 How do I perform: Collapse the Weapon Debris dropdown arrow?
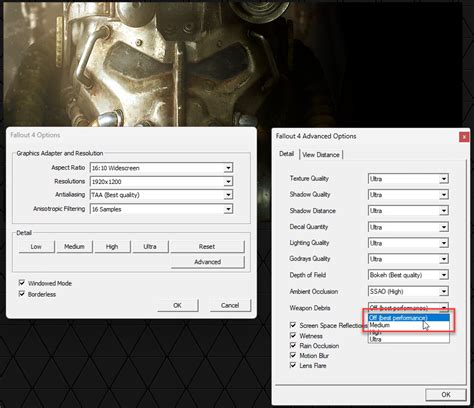[x=444, y=307]
